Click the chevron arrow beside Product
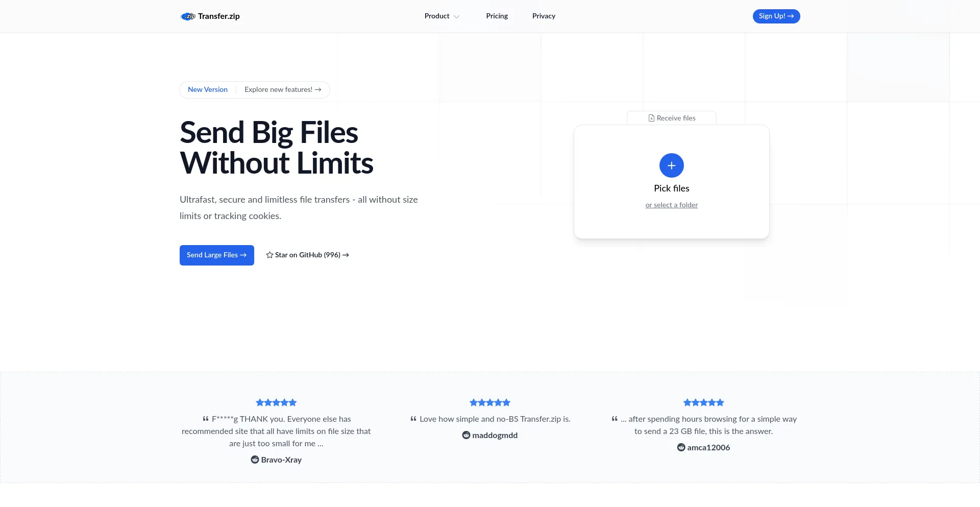 click(456, 17)
